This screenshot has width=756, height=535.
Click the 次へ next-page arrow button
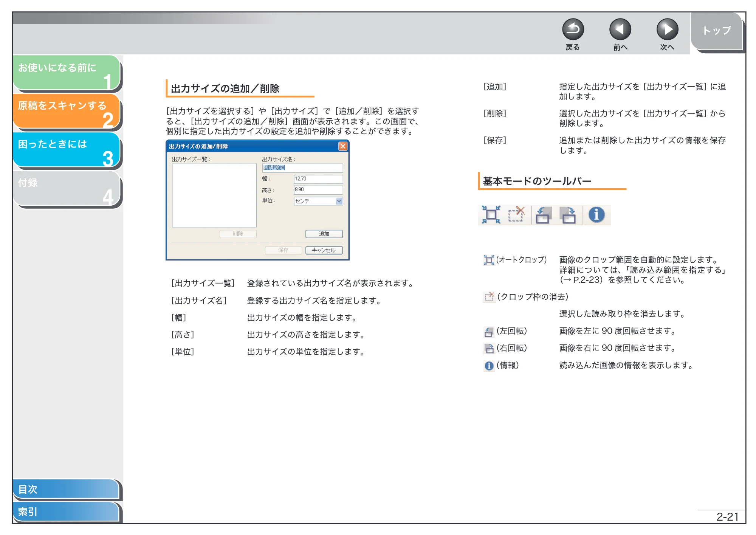coord(667,29)
